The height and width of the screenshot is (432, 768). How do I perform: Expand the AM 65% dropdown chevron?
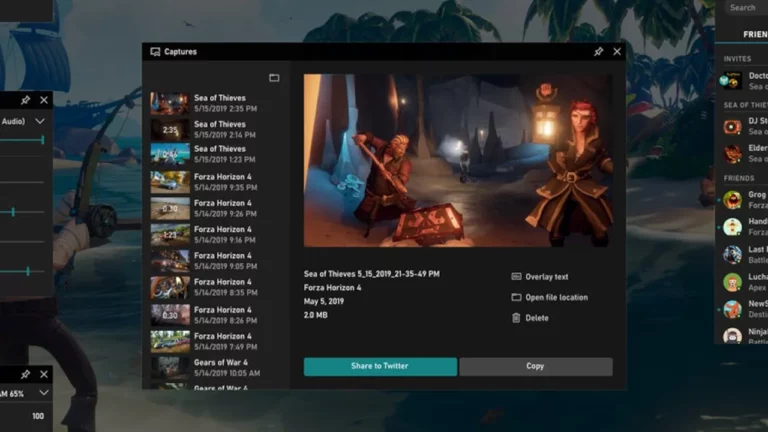(44, 393)
